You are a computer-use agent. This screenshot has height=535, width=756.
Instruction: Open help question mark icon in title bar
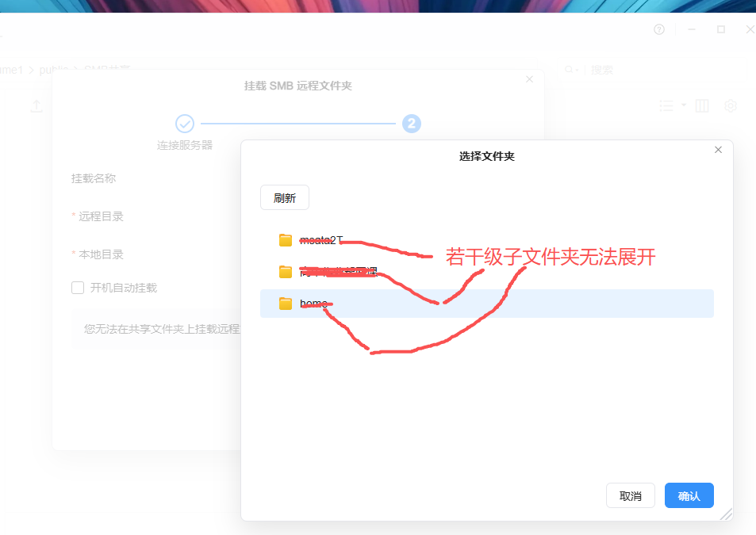pos(659,29)
